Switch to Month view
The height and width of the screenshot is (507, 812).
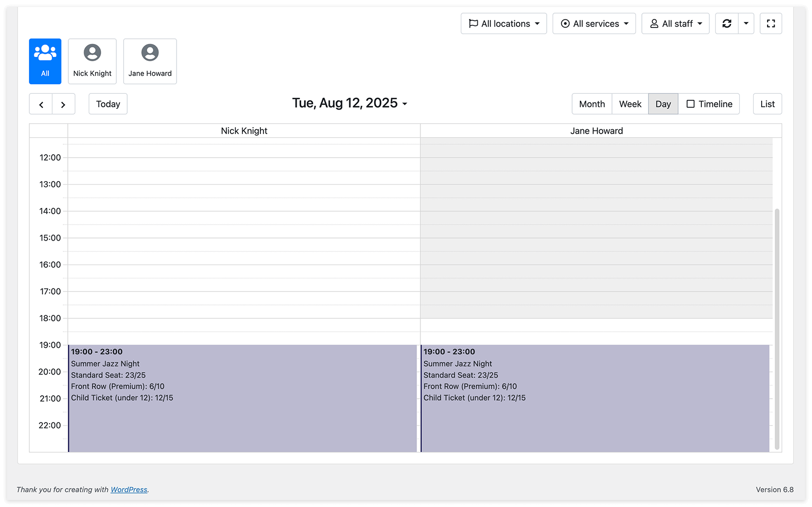(592, 104)
